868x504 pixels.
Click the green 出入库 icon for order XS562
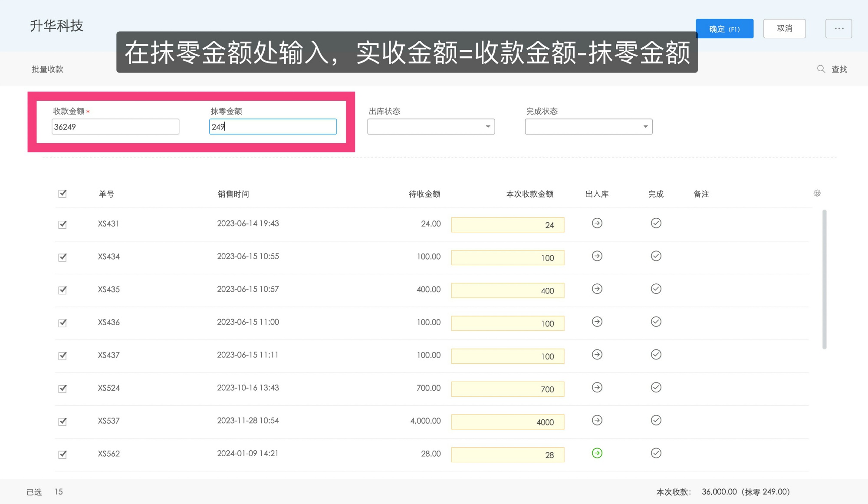(x=597, y=453)
